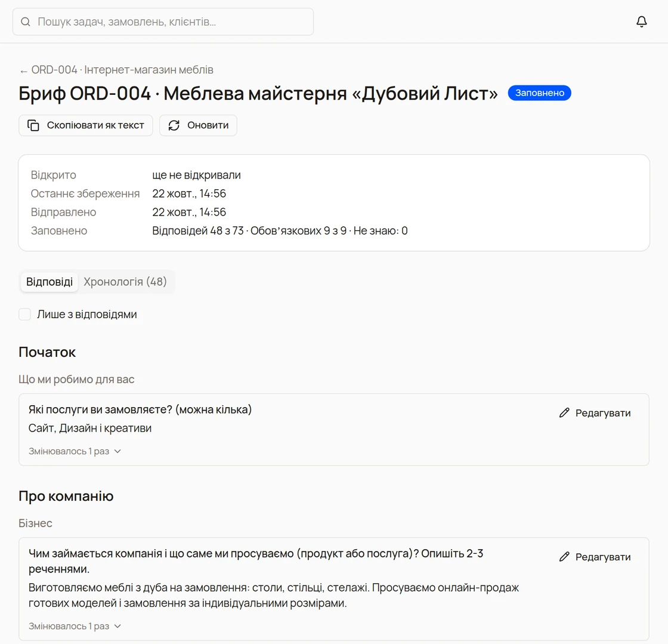Enable the «Лише з відповідями» checkbox
Image resolution: width=668 pixels, height=644 pixels.
point(24,315)
